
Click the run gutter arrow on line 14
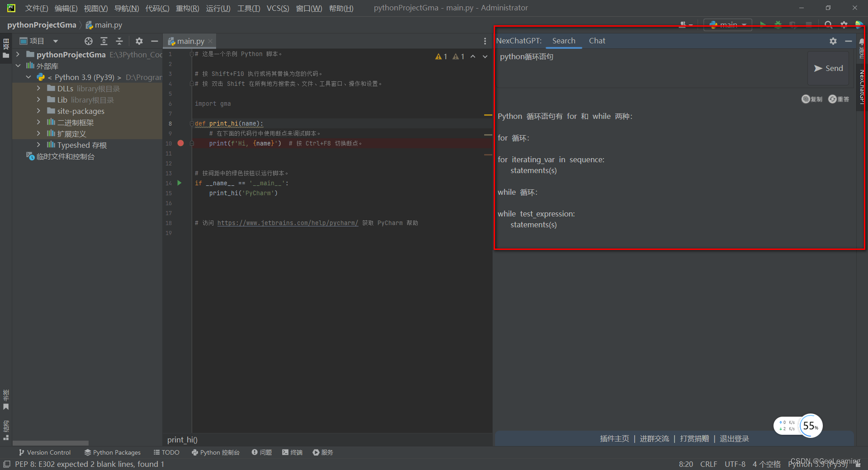[x=179, y=183]
